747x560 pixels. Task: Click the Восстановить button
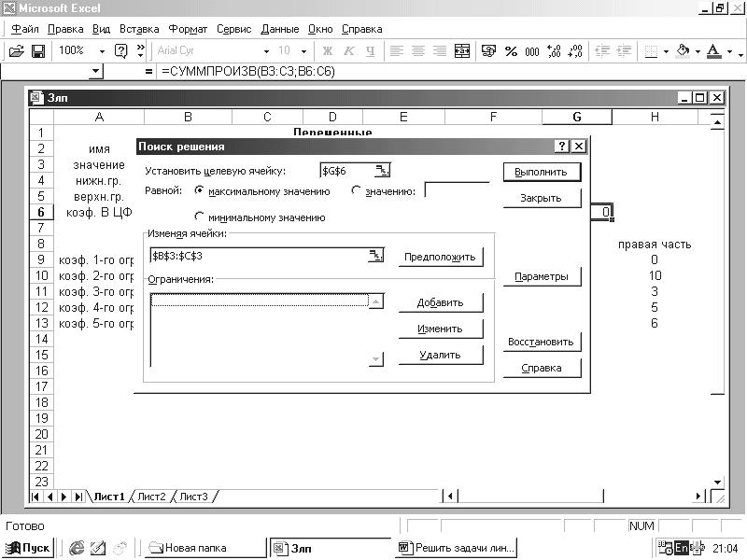pos(542,342)
